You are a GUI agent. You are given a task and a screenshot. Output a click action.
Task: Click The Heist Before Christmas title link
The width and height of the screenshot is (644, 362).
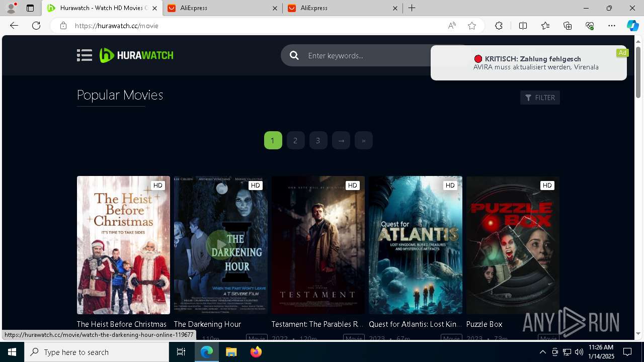point(121,324)
